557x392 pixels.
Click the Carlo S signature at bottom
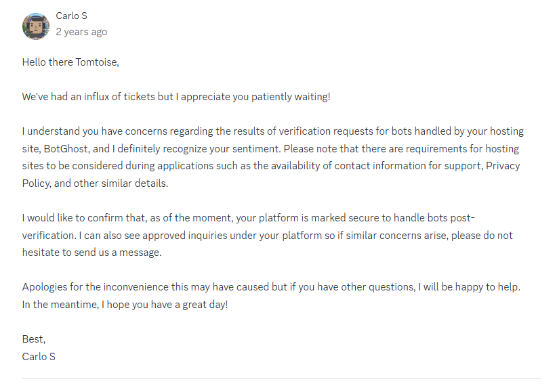(39, 357)
